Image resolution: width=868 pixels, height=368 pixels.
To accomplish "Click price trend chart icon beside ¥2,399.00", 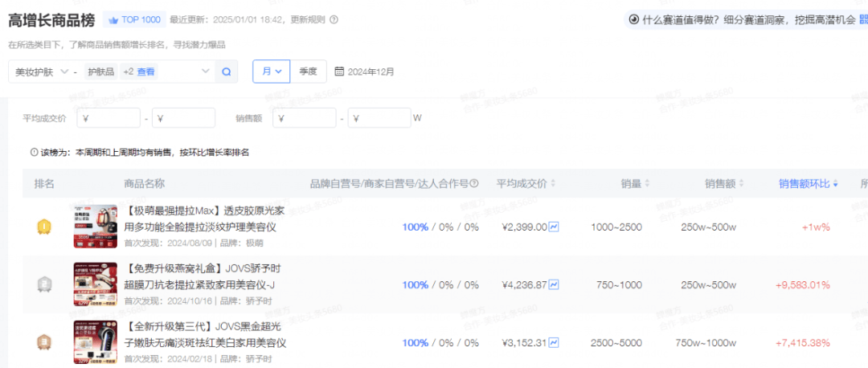I will click(554, 227).
